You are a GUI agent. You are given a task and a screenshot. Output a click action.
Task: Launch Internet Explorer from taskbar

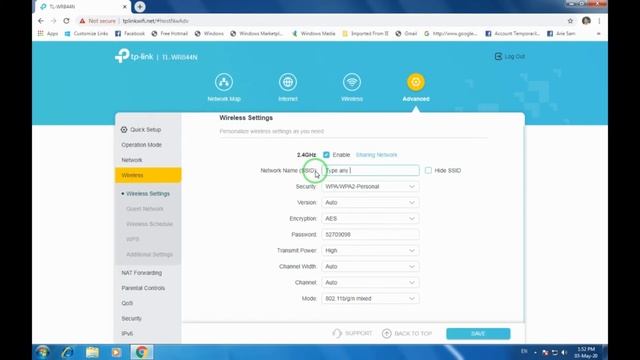(x=67, y=352)
